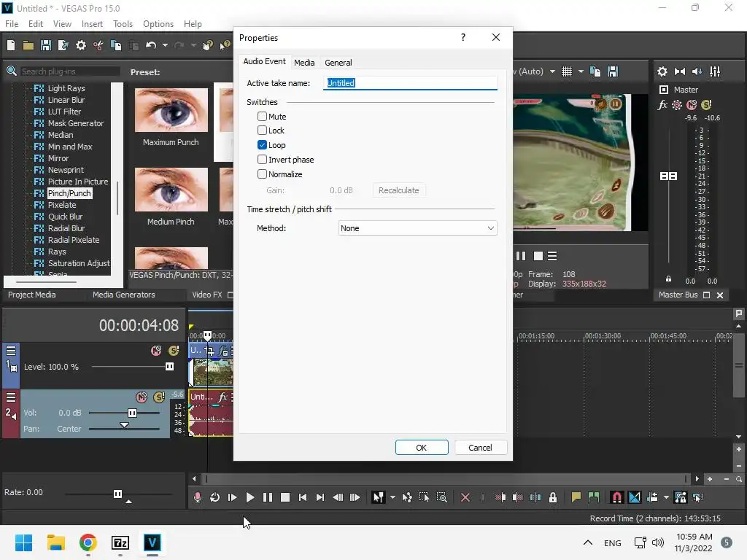Select the Pixelate effect in plug-in list
Image resolution: width=747 pixels, height=560 pixels.
(62, 205)
